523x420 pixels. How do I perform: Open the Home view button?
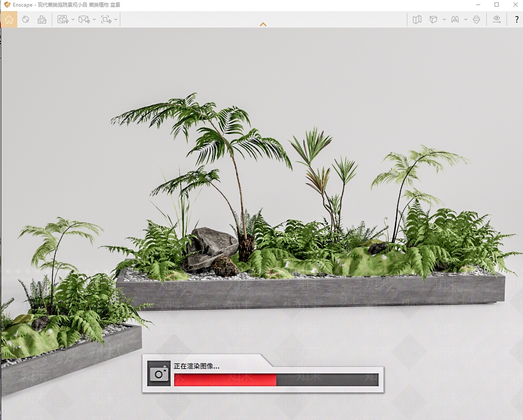point(9,20)
